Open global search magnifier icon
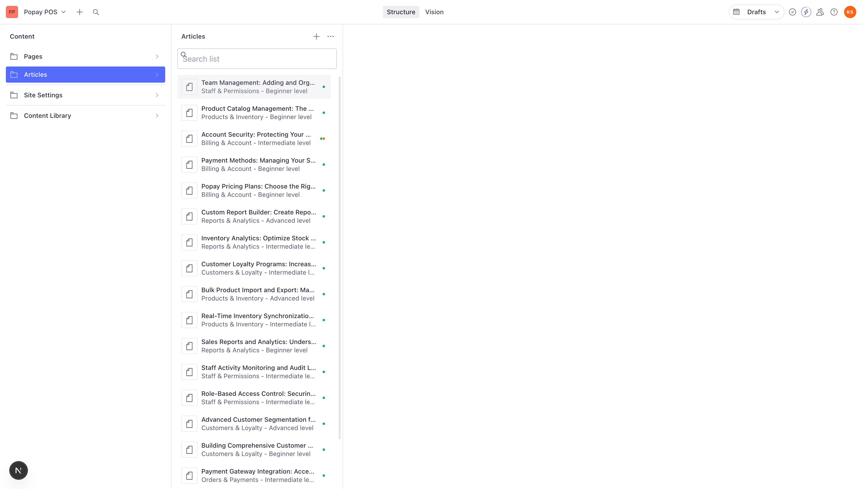868x489 pixels. [96, 12]
